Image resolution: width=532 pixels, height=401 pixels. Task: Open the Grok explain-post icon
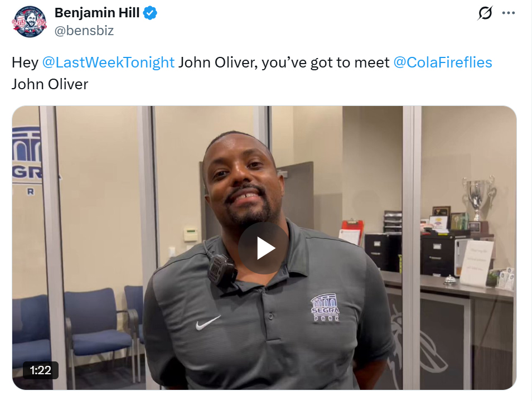coord(485,13)
